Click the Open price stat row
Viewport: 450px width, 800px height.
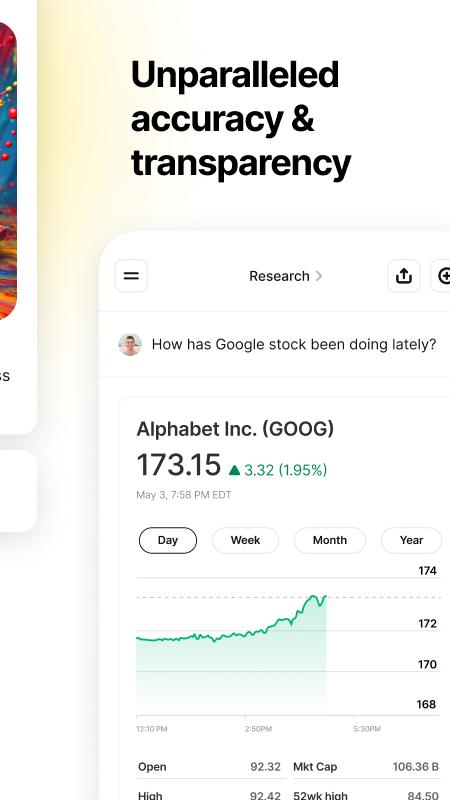(209, 767)
